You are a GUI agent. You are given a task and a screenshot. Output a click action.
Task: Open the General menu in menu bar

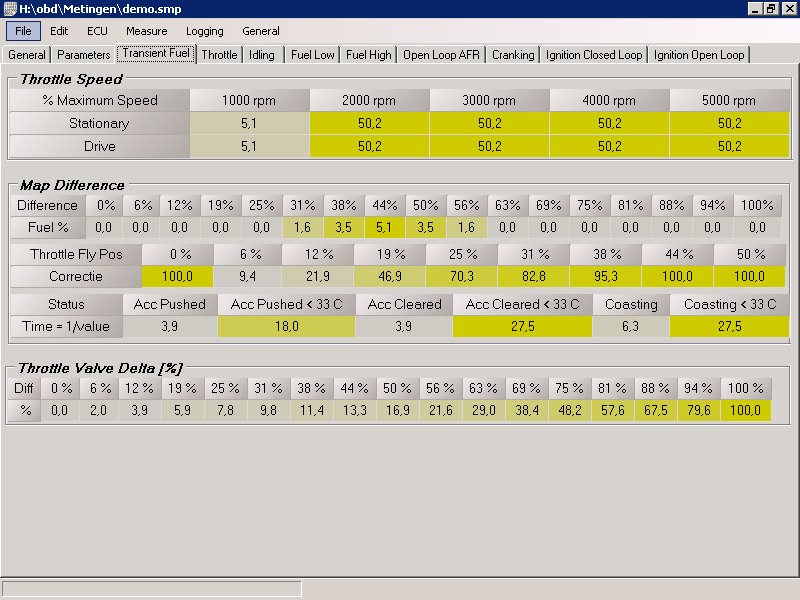261,31
